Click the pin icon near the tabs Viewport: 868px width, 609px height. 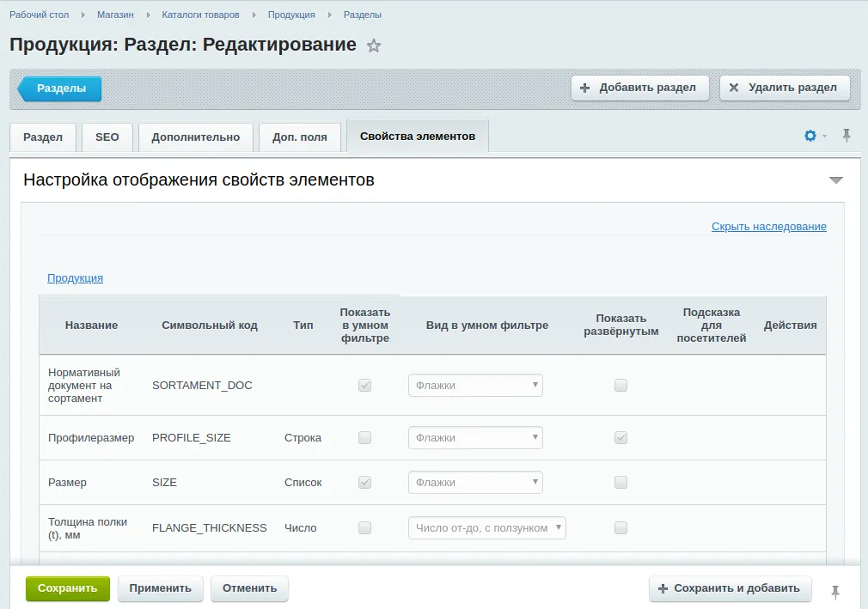click(847, 136)
